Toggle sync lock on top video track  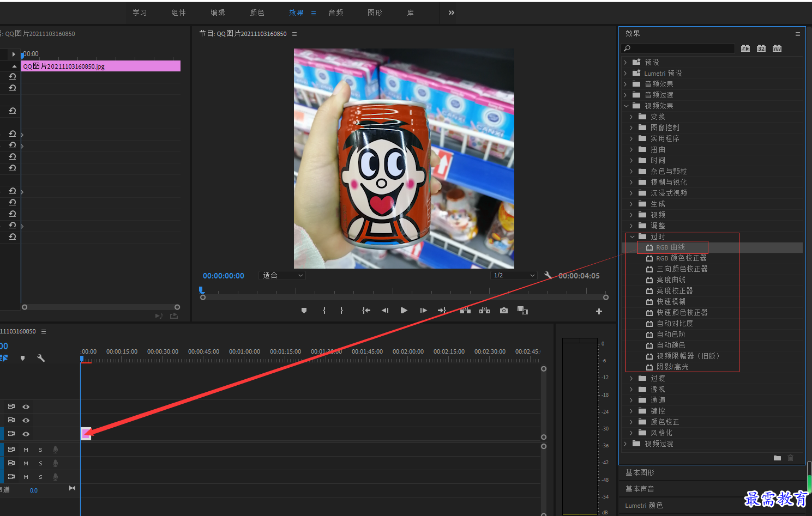pos(11,406)
